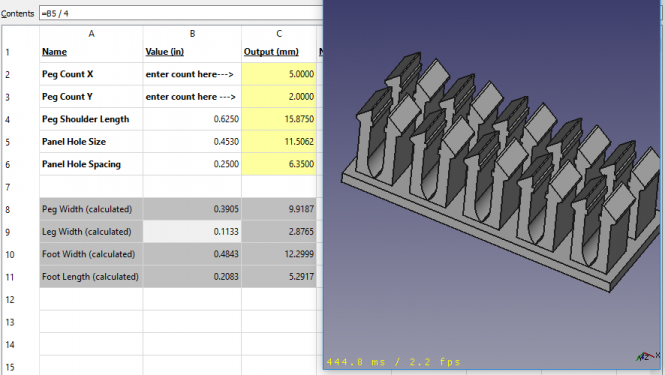Viewport: 665px width, 375px height.
Task: Click the 'Output (mm)' header cell
Action: point(279,52)
